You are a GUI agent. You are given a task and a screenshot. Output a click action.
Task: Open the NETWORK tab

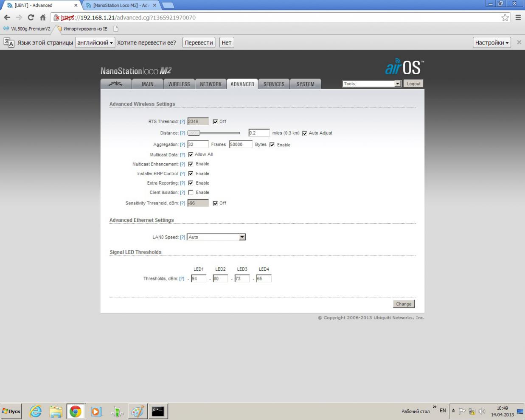click(x=211, y=84)
